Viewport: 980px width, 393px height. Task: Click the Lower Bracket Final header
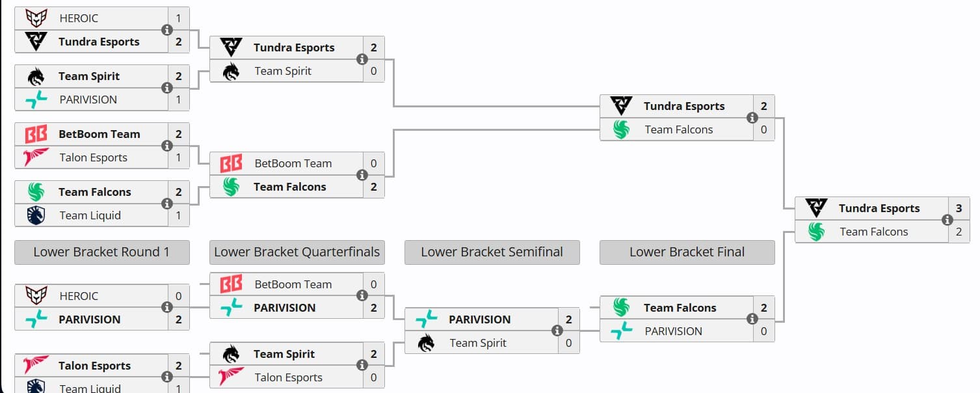(x=687, y=252)
